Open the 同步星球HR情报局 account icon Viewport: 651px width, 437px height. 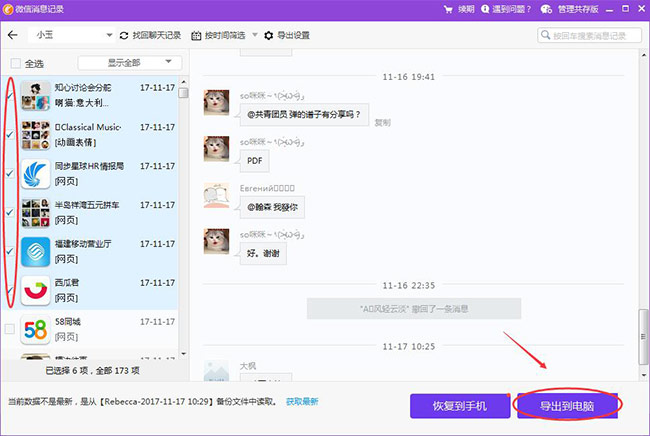[35, 174]
